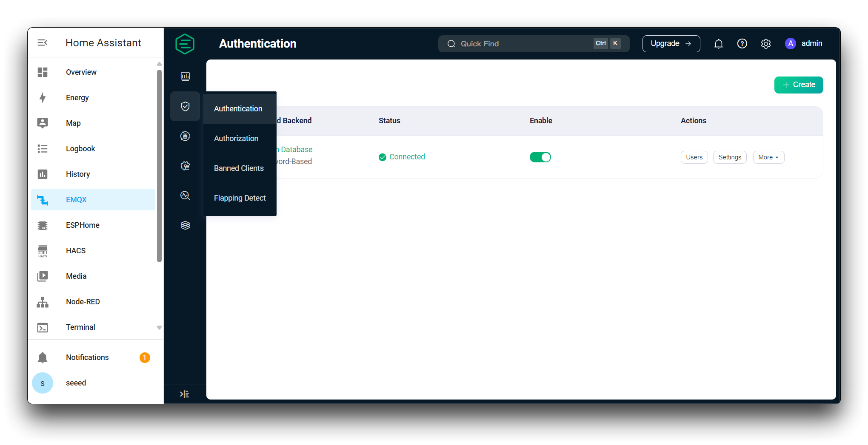Open the Database backend link

[x=295, y=150]
